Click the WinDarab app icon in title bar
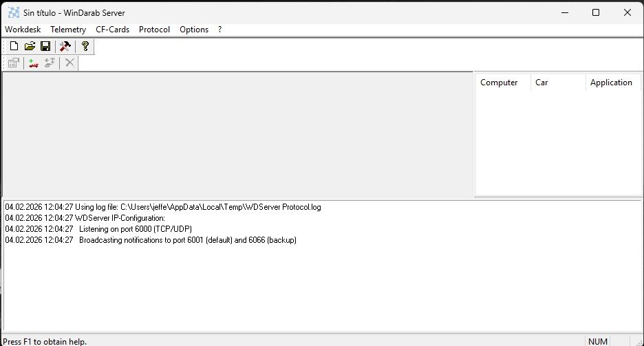 (13, 12)
